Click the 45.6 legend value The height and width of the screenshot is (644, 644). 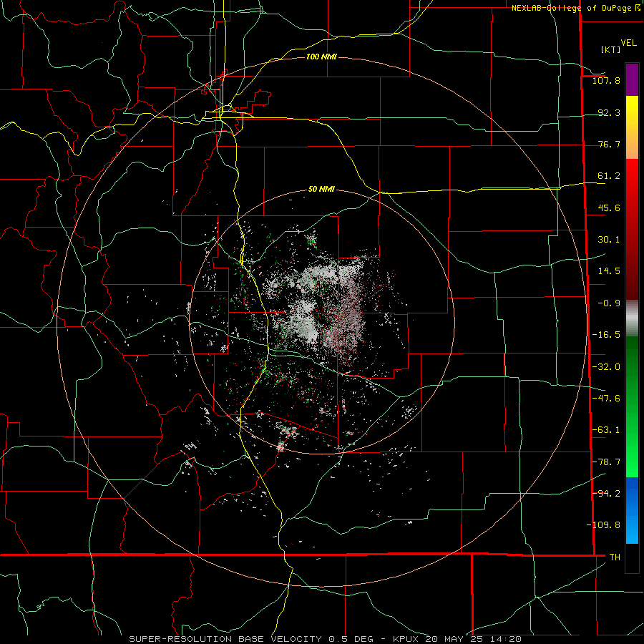click(609, 208)
